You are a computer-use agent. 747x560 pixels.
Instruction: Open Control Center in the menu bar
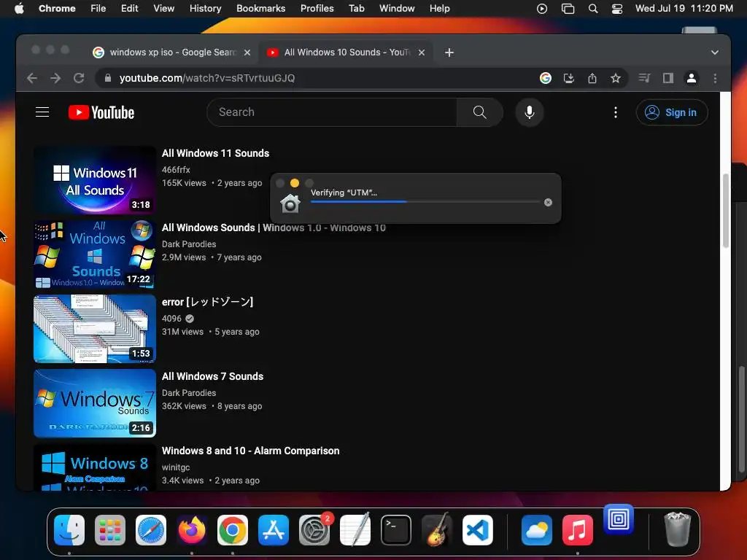click(617, 9)
